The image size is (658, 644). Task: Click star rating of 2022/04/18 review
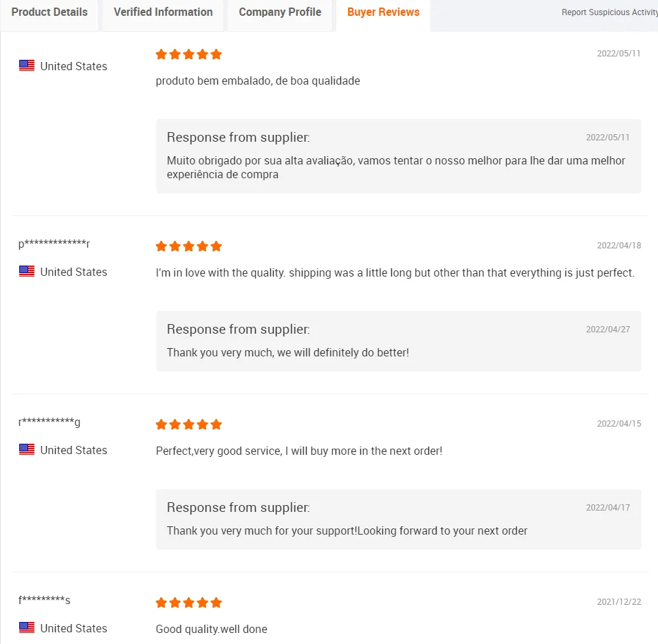point(188,246)
